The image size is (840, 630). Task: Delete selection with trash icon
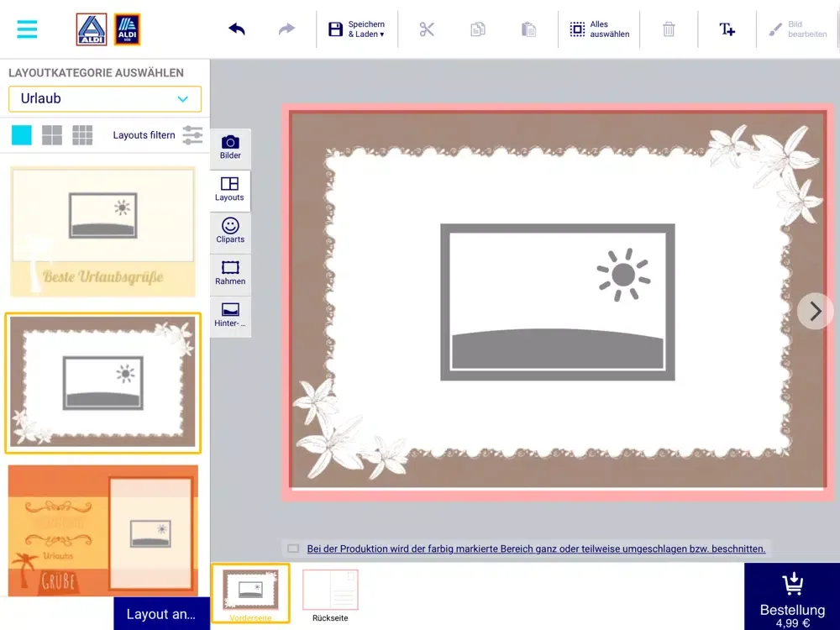coord(669,29)
